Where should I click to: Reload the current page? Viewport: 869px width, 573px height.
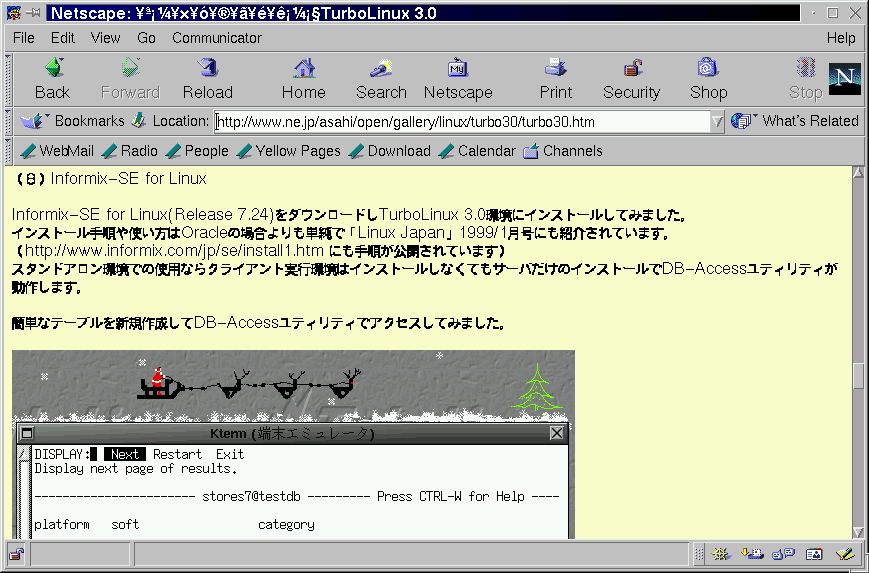(208, 79)
